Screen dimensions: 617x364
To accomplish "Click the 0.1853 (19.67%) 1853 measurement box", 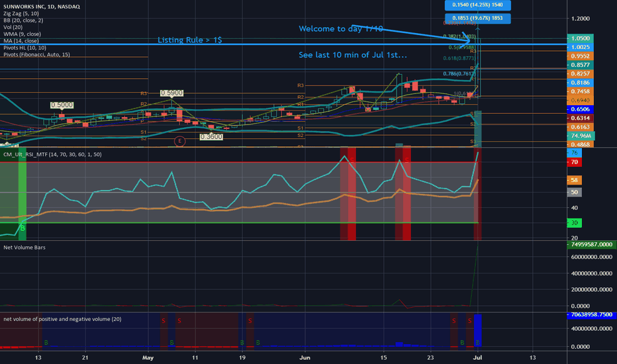I will (x=478, y=18).
